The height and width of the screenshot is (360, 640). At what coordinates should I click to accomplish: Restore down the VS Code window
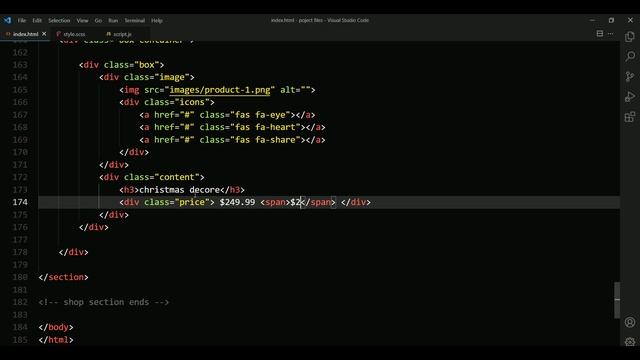click(611, 20)
